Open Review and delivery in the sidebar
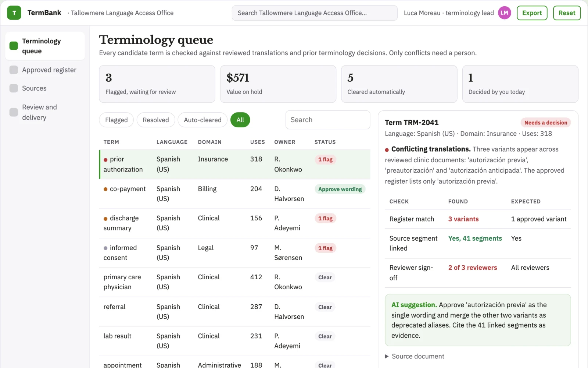The image size is (588, 368). (45, 112)
